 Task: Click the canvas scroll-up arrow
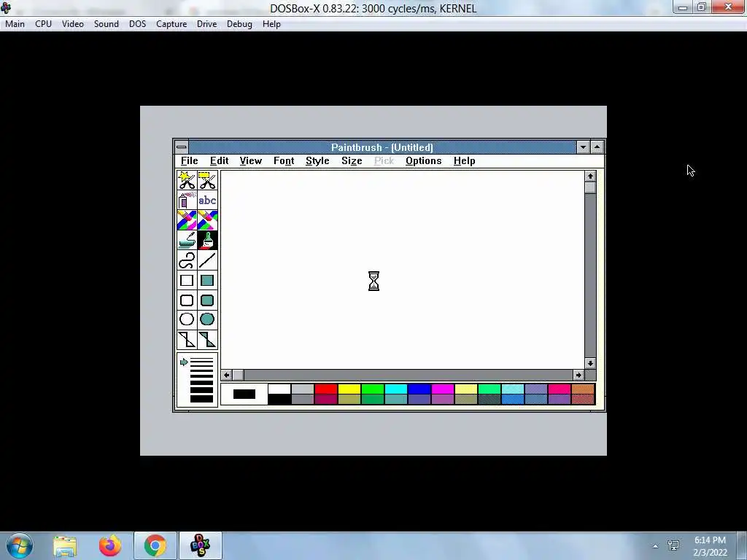(x=590, y=176)
